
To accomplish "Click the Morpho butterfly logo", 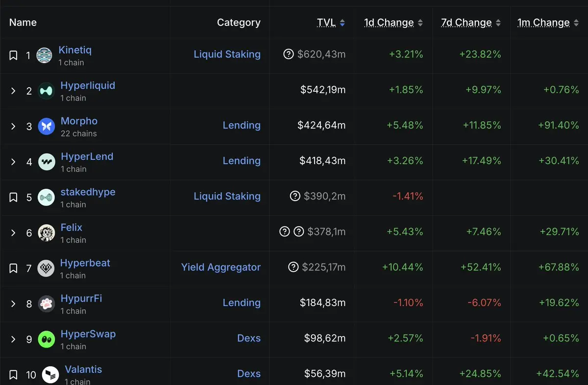I will pyautogui.click(x=46, y=127).
